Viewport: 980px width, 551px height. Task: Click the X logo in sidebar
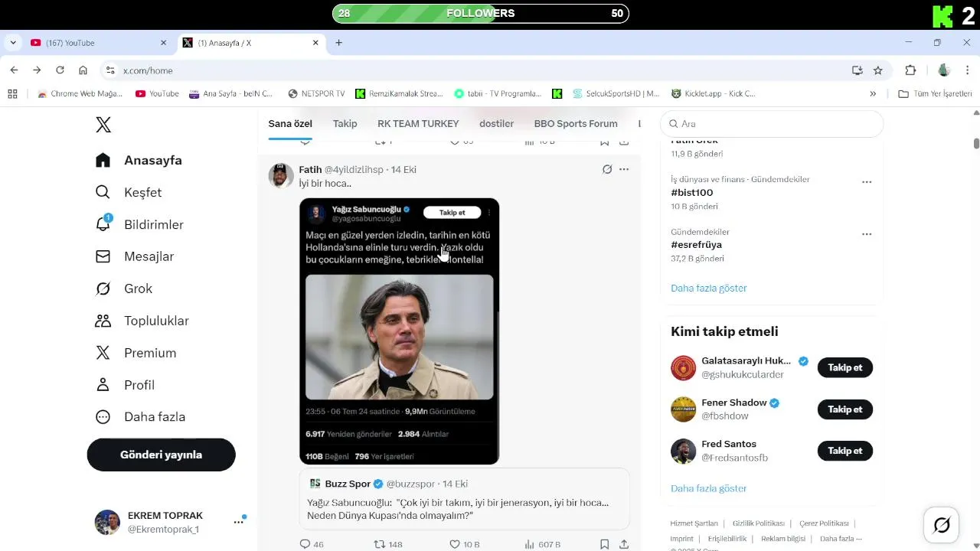point(103,125)
